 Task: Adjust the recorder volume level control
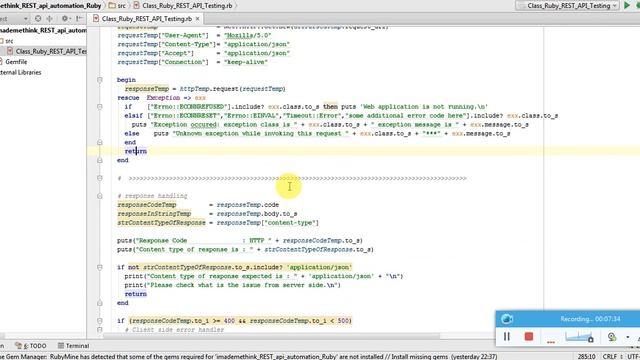click(x=579, y=337)
